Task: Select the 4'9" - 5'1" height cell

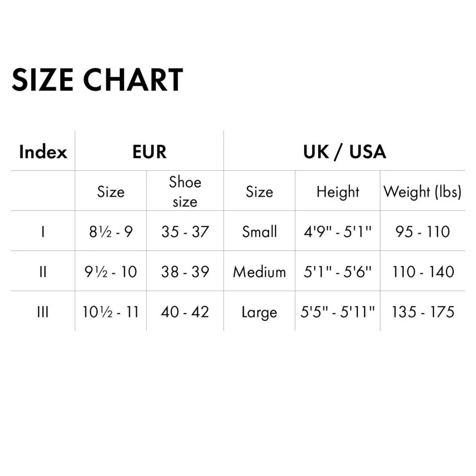Action: 338,232
